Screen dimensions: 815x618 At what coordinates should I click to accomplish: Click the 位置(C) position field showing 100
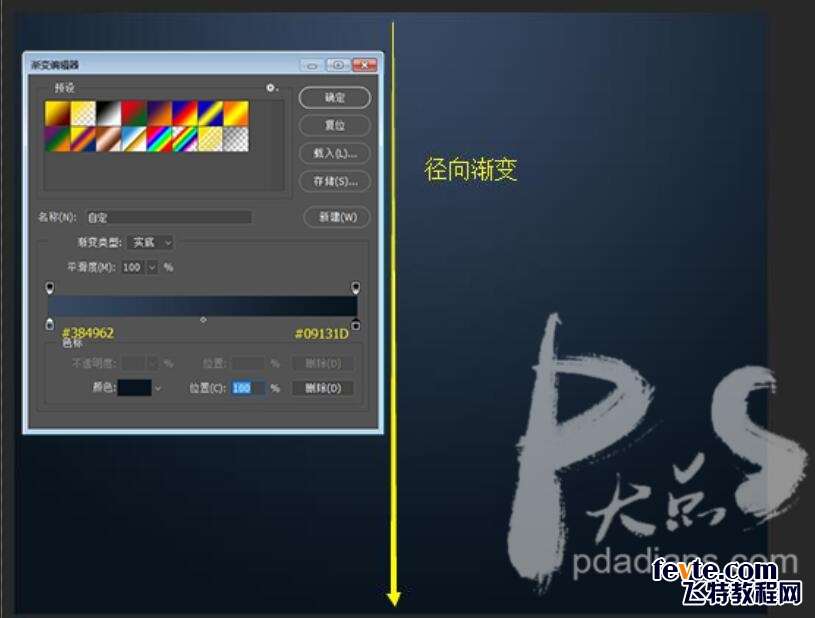pos(248,388)
